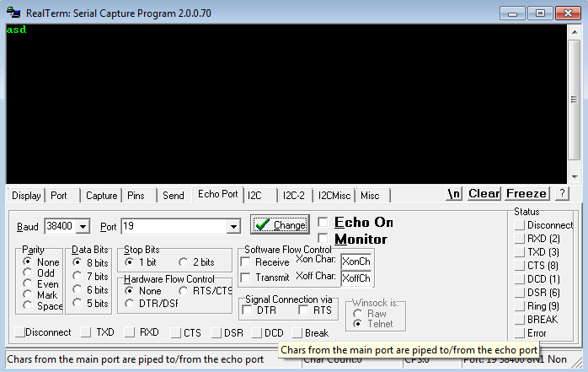Screen dimensions: 588x372
Task: Click Status panel RXD (2) indicator
Action: click(520, 239)
